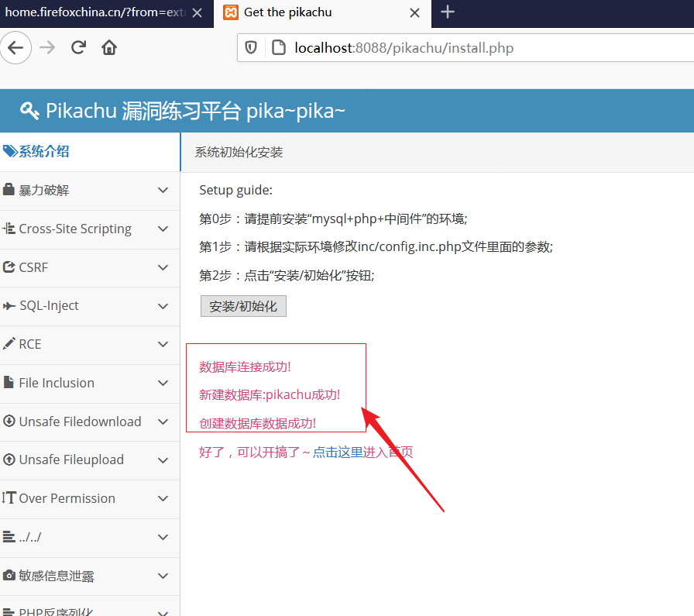Open the Unsafe Filedownload menu label
The width and height of the screenshot is (694, 616).
tap(80, 422)
